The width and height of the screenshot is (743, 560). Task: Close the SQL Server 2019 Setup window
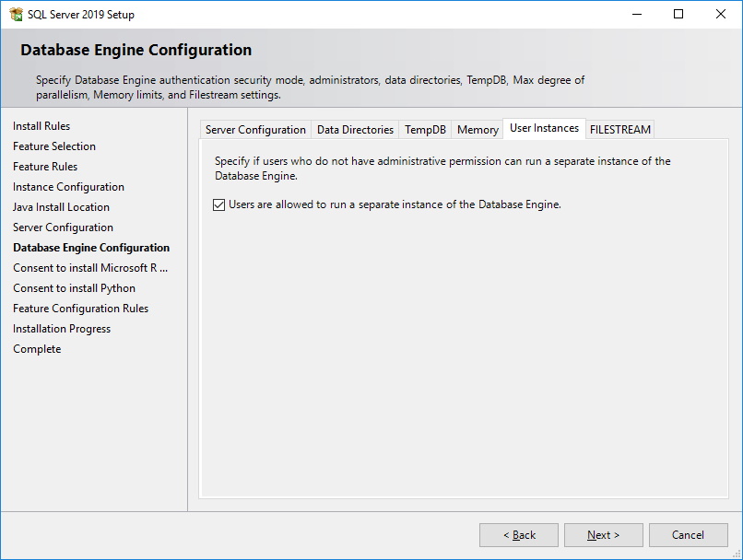pyautogui.click(x=721, y=14)
